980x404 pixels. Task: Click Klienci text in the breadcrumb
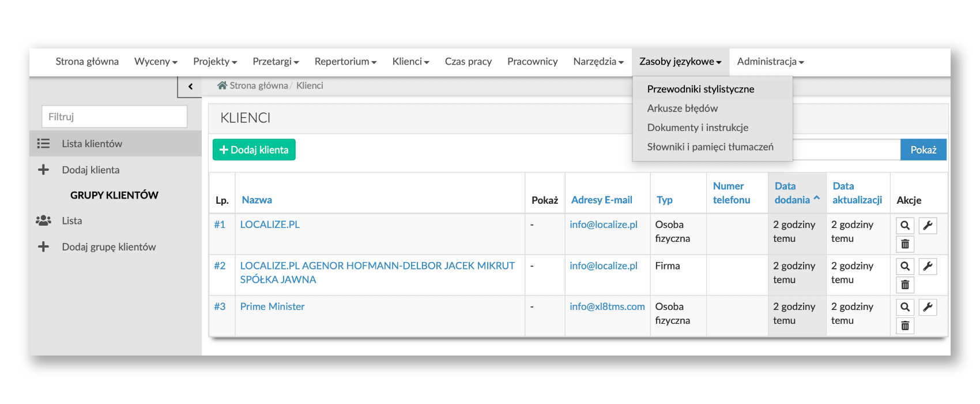click(310, 85)
